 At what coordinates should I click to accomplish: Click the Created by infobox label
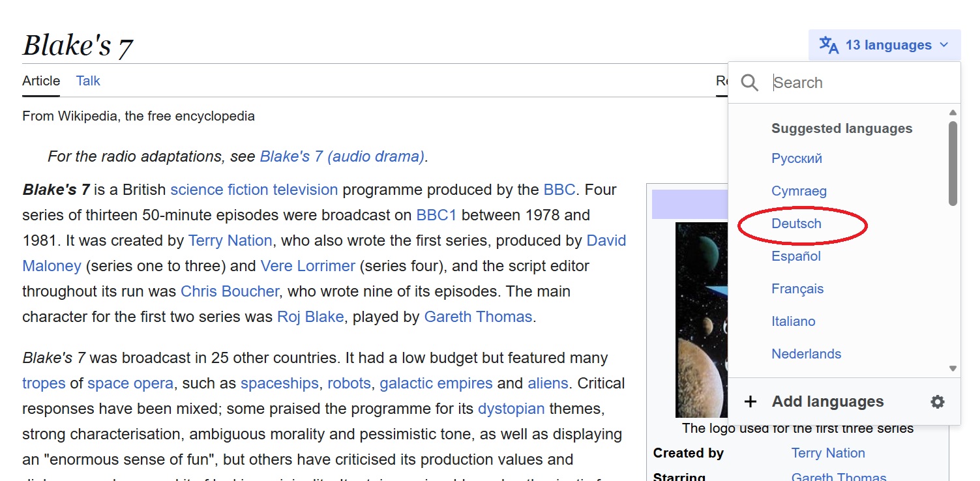(689, 453)
